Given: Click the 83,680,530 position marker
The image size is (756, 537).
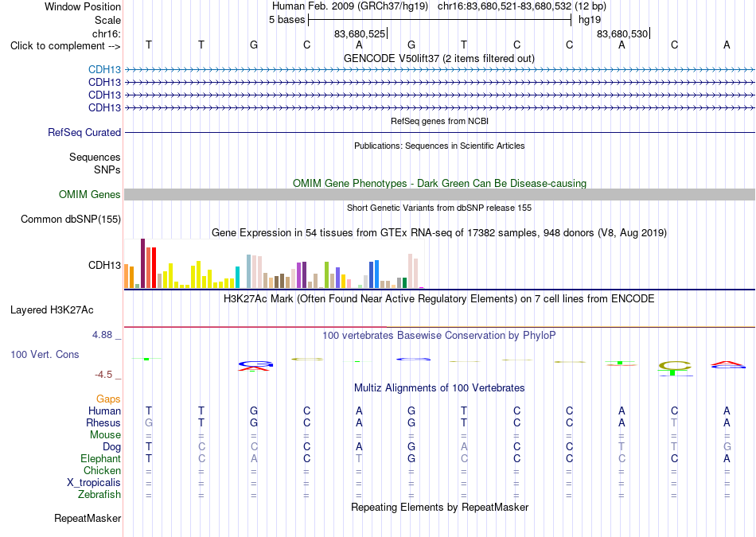Looking at the screenshot, I should coord(622,33).
